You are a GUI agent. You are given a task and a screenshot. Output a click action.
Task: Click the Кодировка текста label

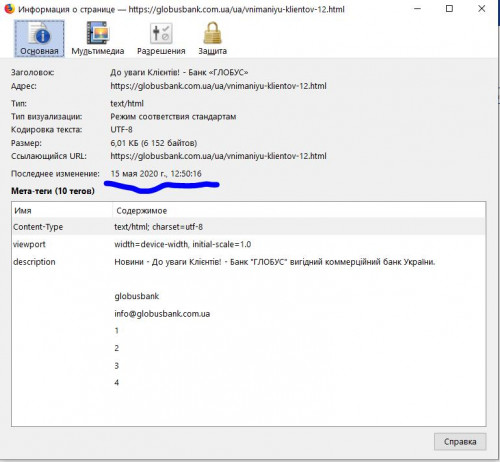click(47, 130)
